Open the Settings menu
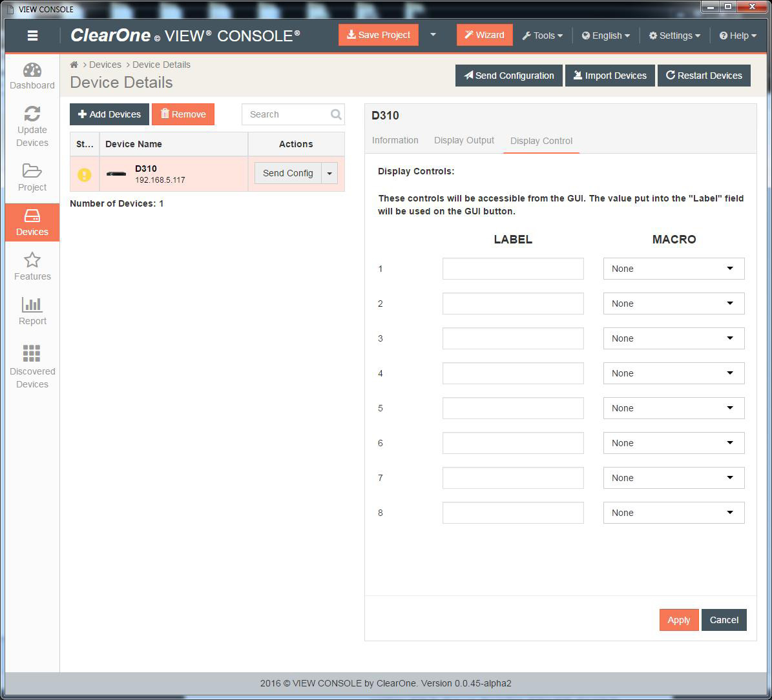This screenshot has width=772, height=700. point(674,36)
